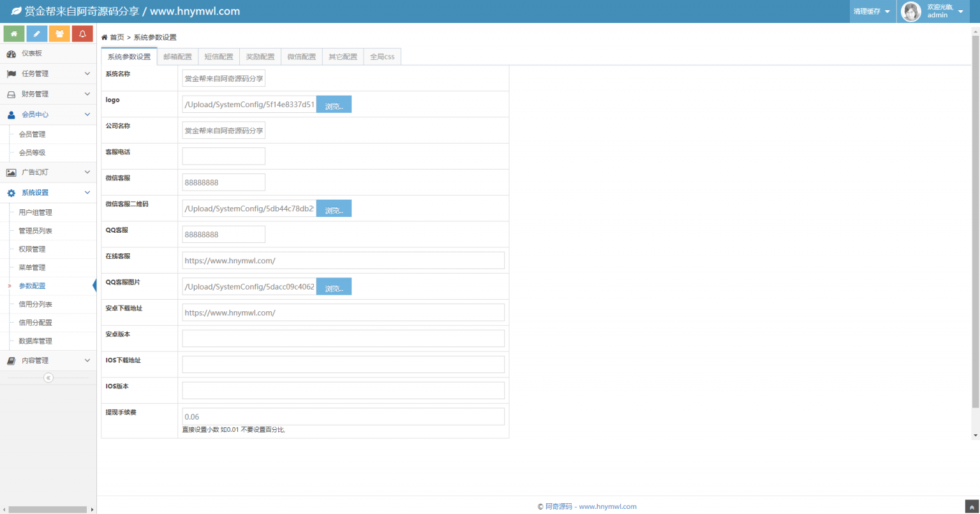Open the 首页 breadcrumb link
The image size is (980, 514).
[117, 38]
